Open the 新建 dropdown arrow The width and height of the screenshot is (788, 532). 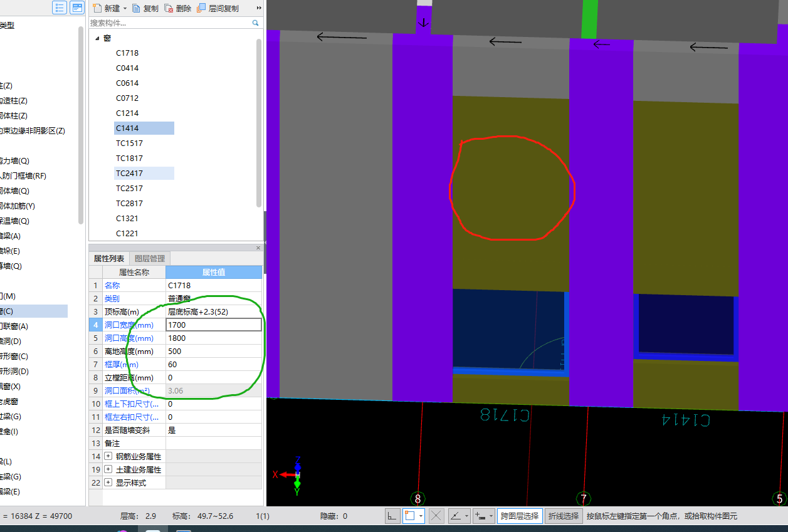125,8
